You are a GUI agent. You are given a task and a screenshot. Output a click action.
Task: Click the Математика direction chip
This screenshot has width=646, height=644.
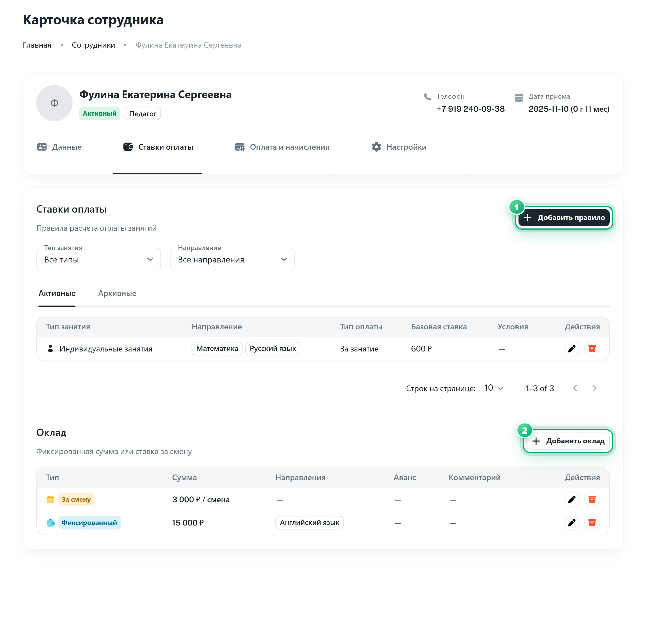coord(217,348)
